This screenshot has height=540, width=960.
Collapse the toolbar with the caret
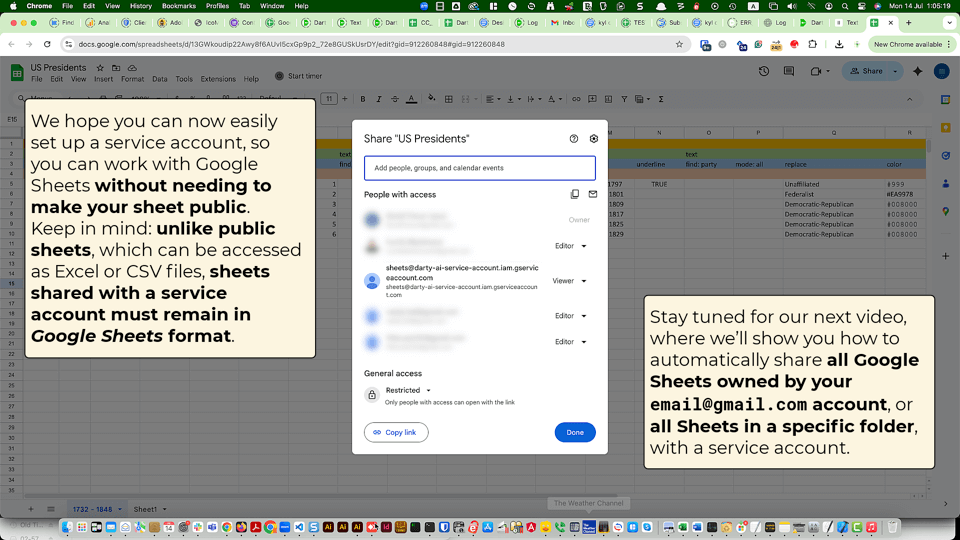(x=910, y=99)
